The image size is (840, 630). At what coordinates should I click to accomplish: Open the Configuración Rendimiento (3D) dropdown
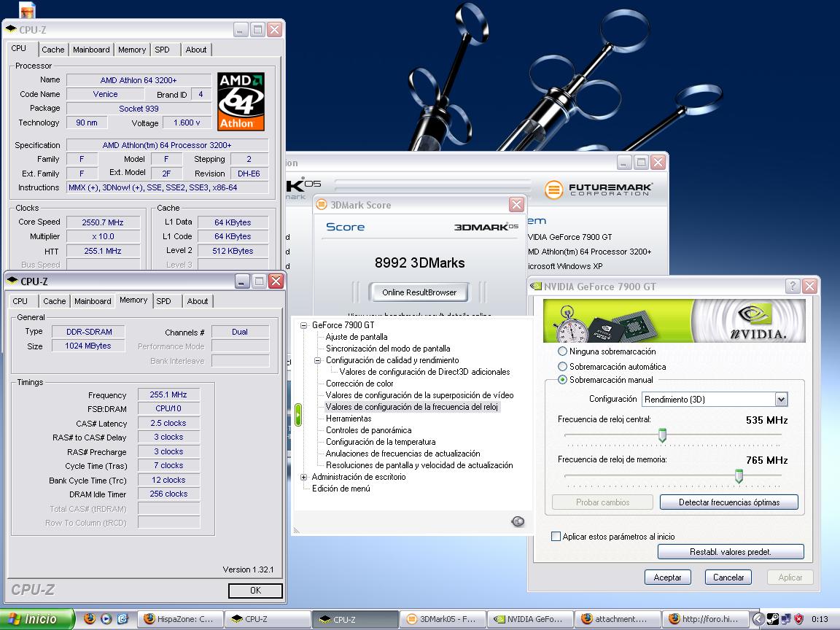pyautogui.click(x=781, y=399)
